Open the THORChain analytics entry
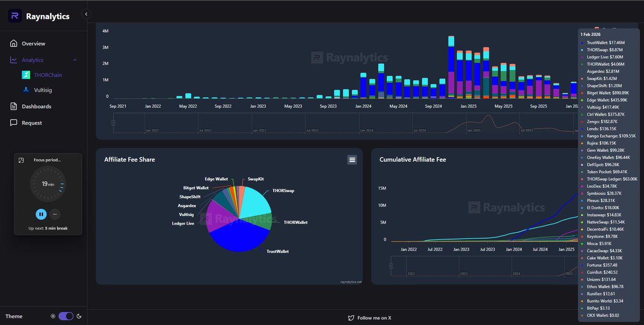Viewport: 644px width, 325px height. (x=48, y=75)
